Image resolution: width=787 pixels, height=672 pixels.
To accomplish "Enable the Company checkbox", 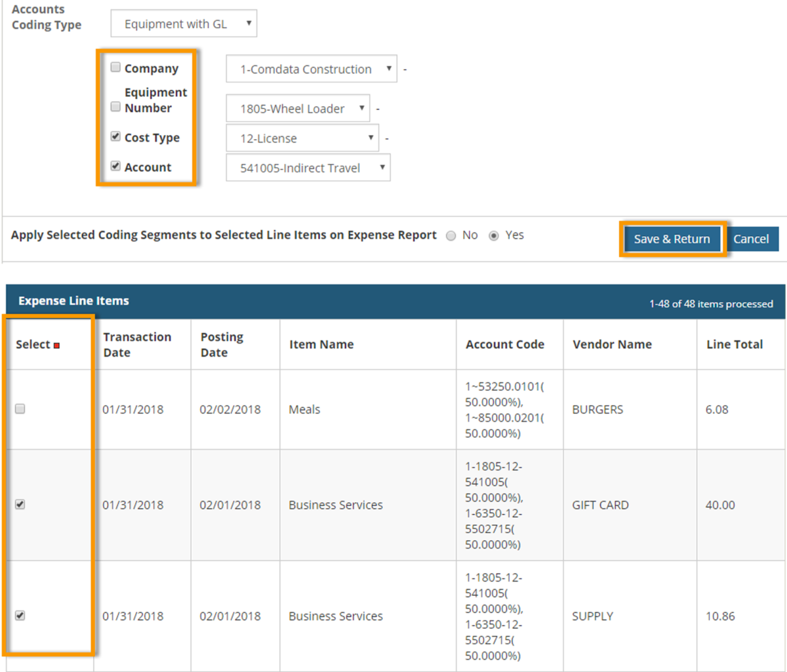I will coord(115,66).
